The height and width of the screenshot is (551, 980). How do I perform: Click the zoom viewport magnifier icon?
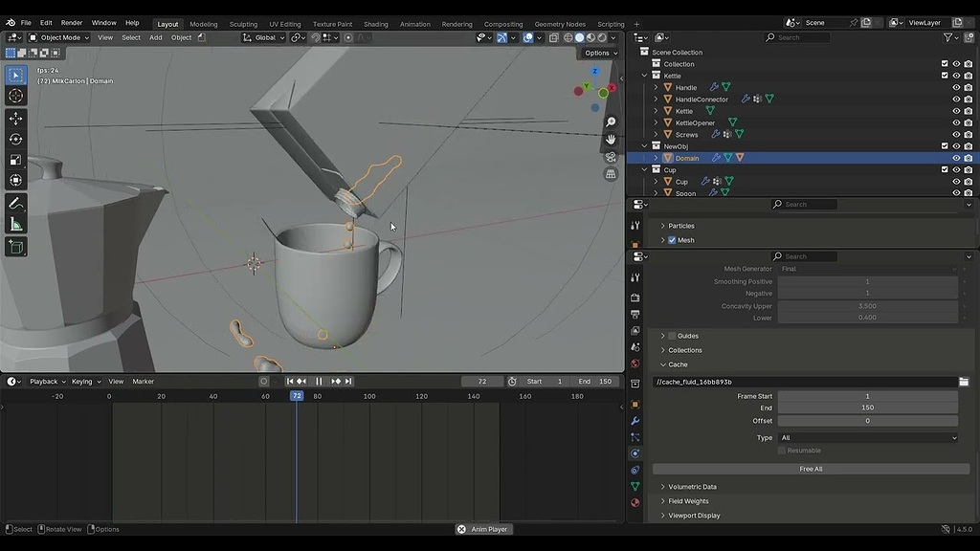pyautogui.click(x=611, y=121)
